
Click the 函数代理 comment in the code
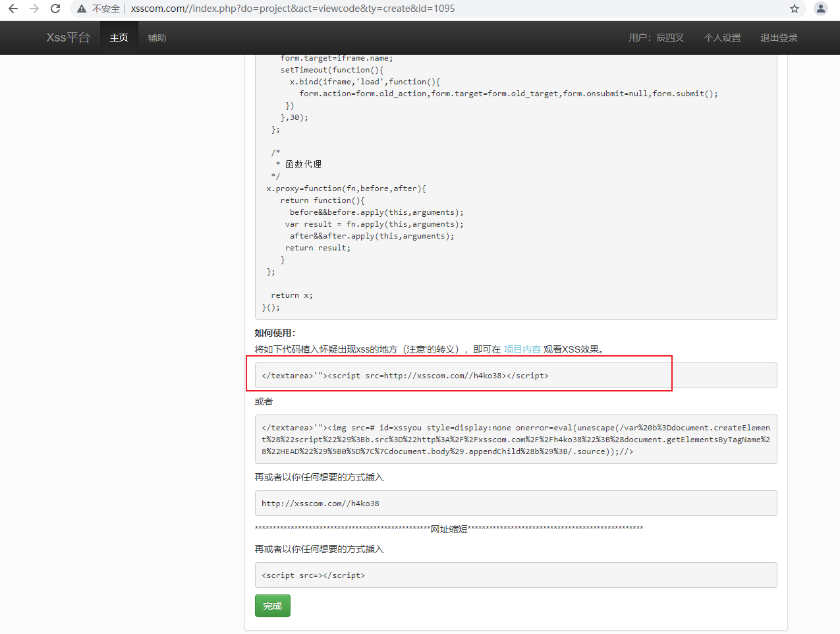click(303, 164)
